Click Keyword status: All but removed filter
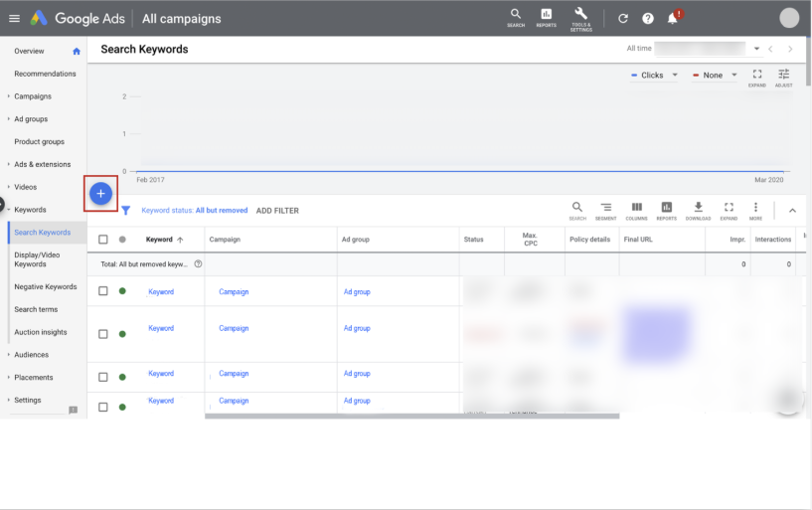The width and height of the screenshot is (812, 510). [195, 210]
